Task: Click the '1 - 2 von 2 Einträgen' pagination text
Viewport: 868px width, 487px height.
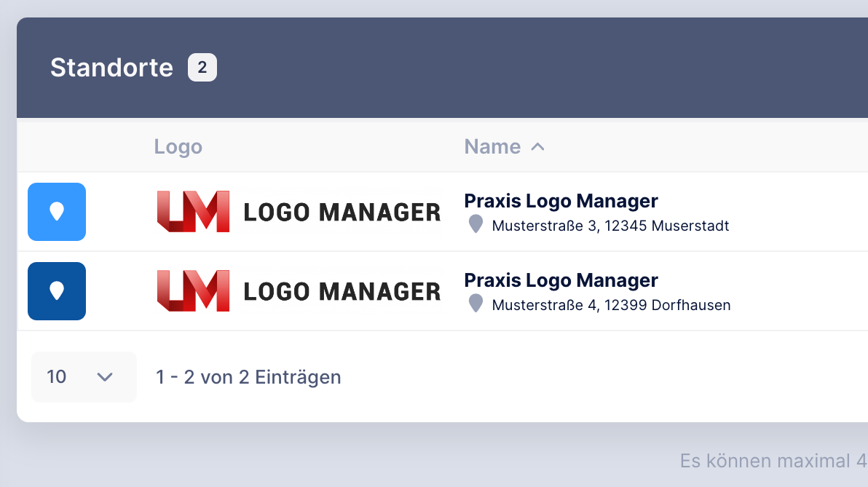Action: (x=248, y=377)
